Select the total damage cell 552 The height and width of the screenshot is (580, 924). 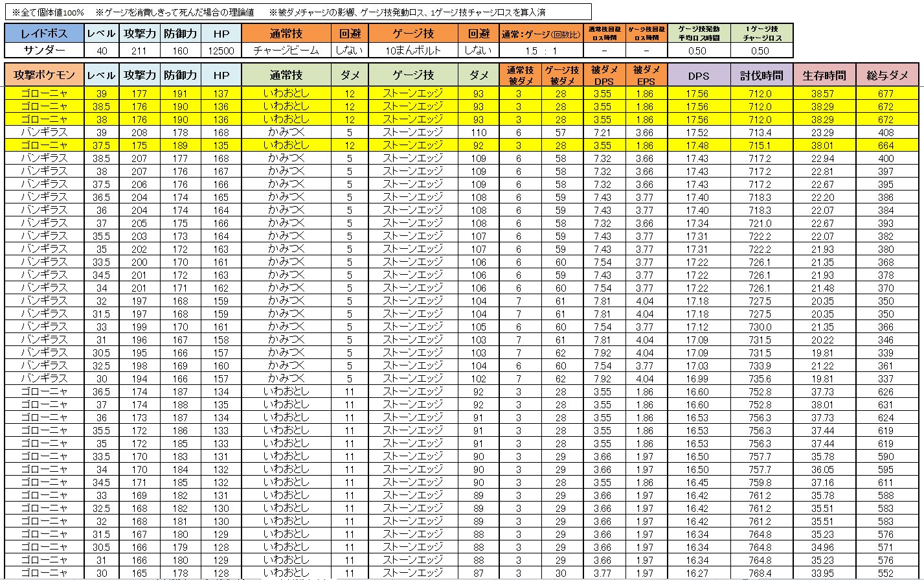(x=887, y=573)
